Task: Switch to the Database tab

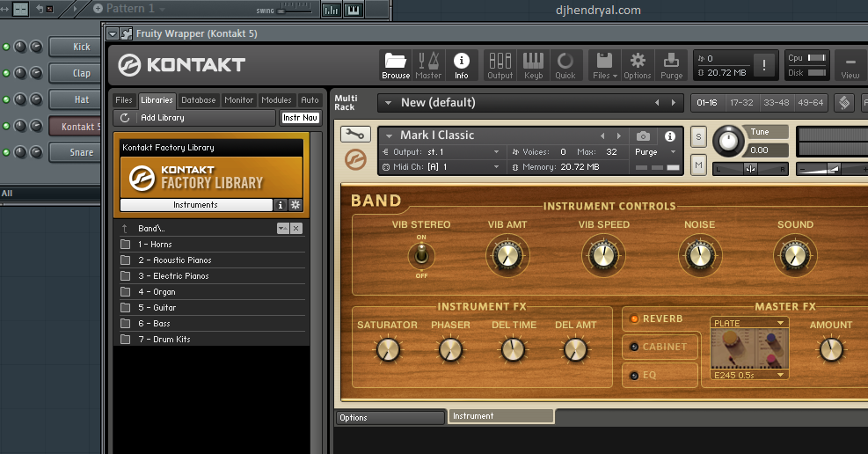Action: 198,100
